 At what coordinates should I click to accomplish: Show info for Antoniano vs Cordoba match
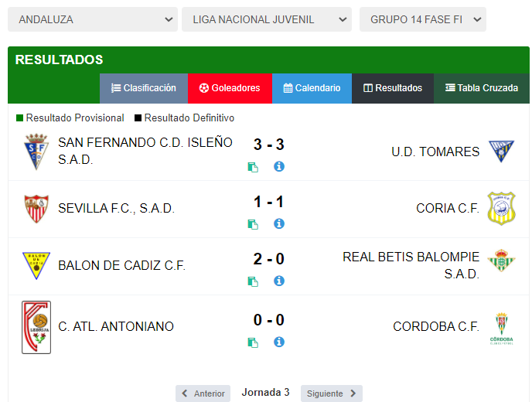279,342
